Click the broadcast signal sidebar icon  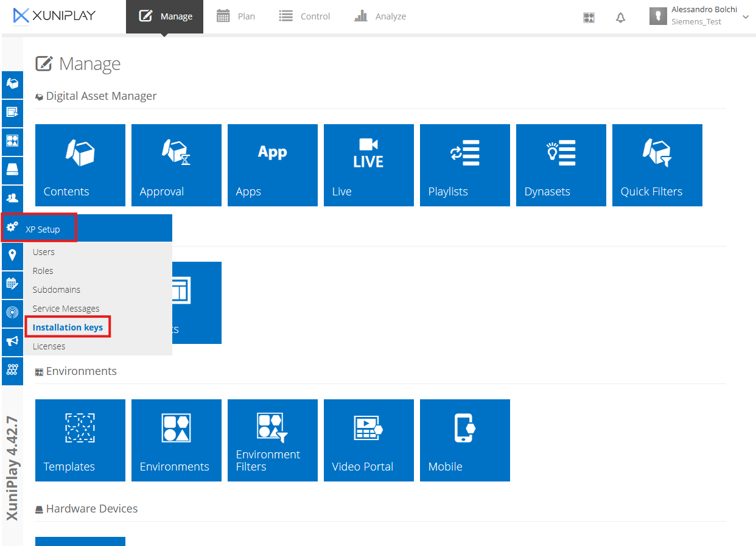click(x=12, y=313)
